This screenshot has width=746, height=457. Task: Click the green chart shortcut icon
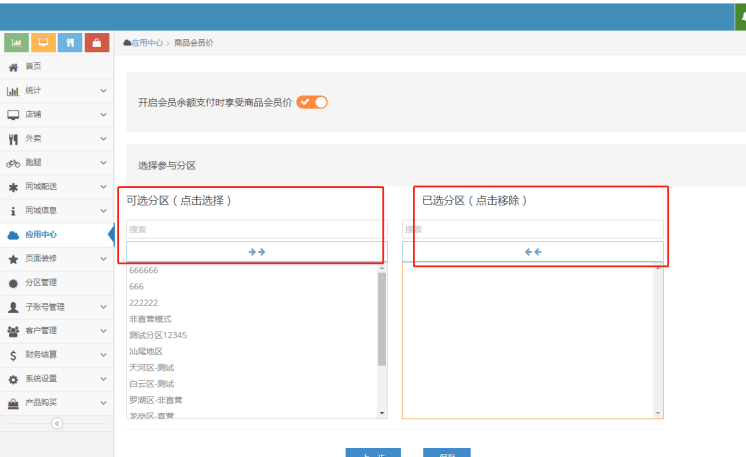(x=16, y=42)
